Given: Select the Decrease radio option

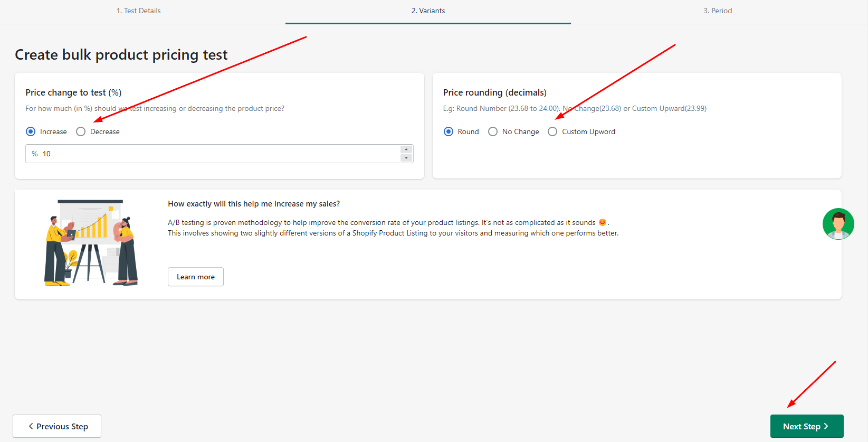Looking at the screenshot, I should [x=81, y=131].
